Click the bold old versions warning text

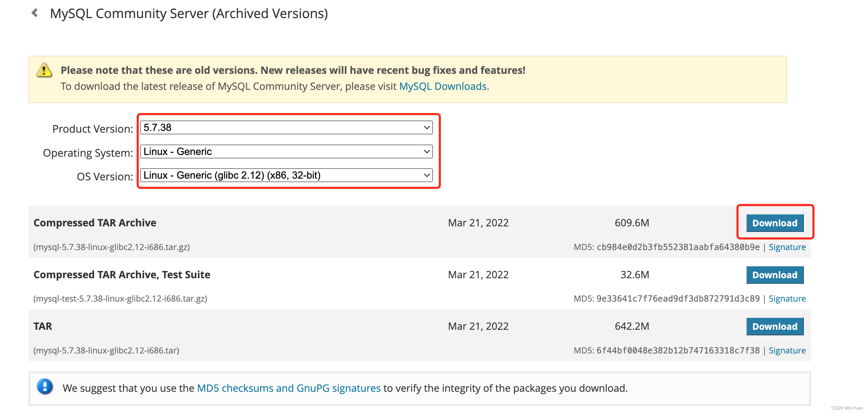coord(293,70)
